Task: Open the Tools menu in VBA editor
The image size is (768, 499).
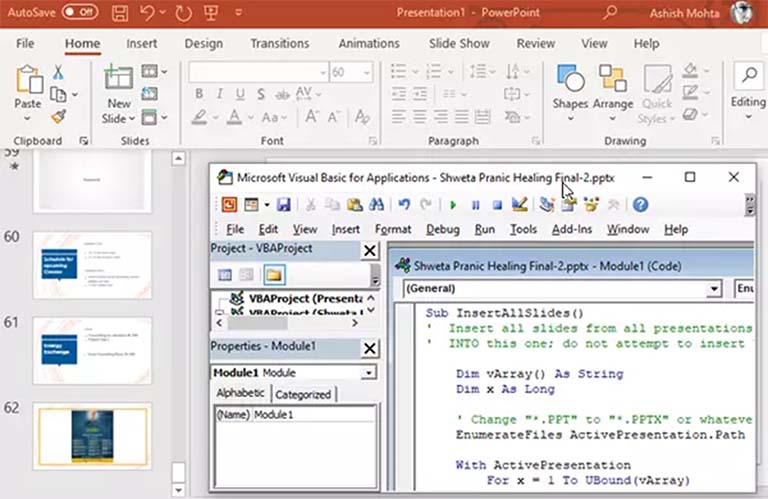Action: click(x=523, y=229)
